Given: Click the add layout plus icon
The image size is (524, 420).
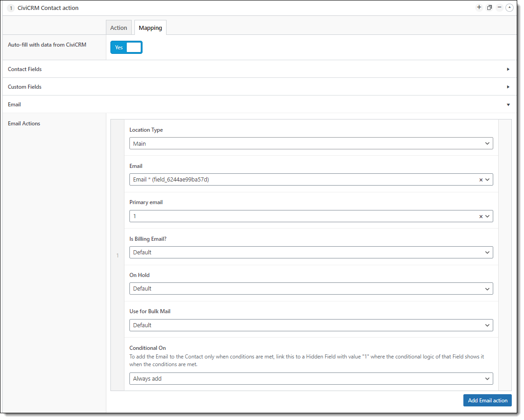Looking at the screenshot, I should pos(479,7).
